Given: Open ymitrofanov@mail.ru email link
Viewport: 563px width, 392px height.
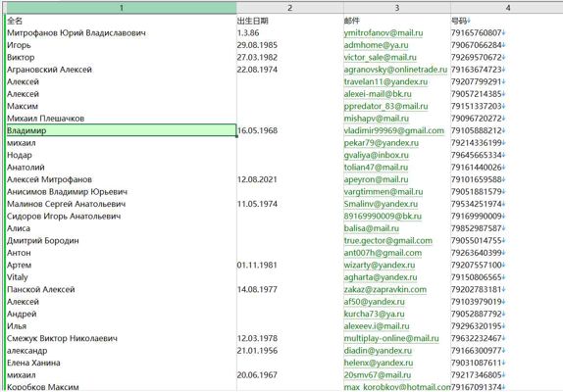Looking at the screenshot, I should [384, 33].
